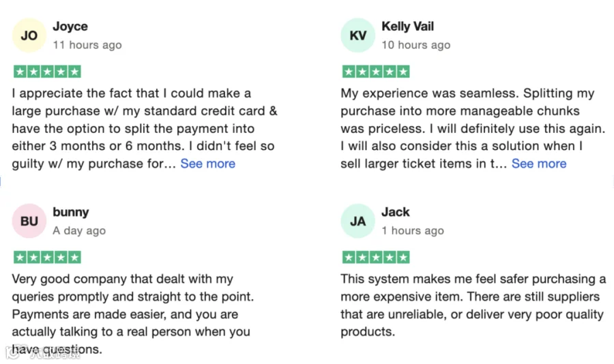Click the '11 hours ago' timestamp
This screenshot has height=364, width=614.
pyautogui.click(x=87, y=45)
